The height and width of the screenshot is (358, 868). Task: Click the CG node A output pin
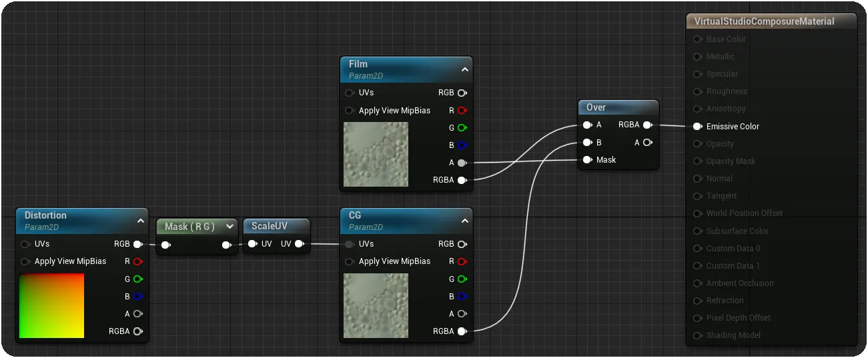coord(462,313)
